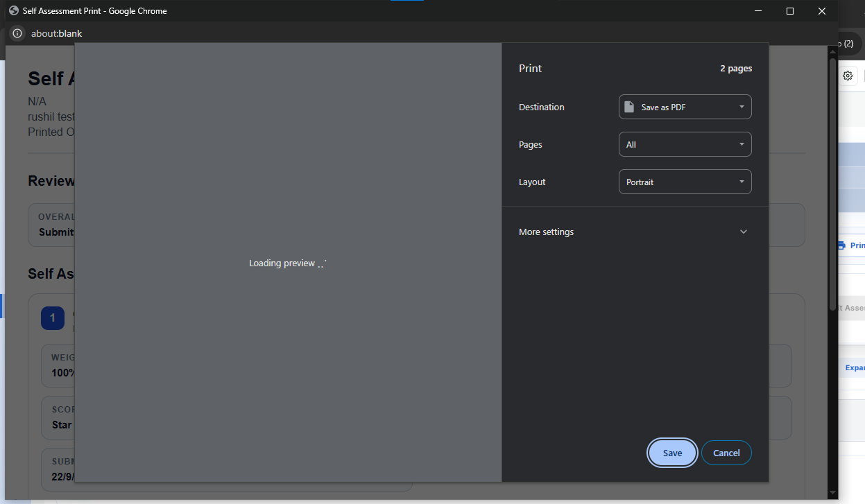865x504 pixels.
Task: Expand the More settings section
Action: [635, 232]
